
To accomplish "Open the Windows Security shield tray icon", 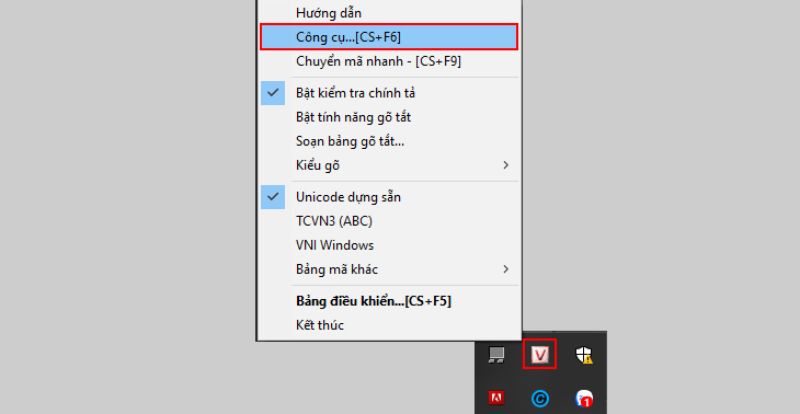I will (584, 355).
